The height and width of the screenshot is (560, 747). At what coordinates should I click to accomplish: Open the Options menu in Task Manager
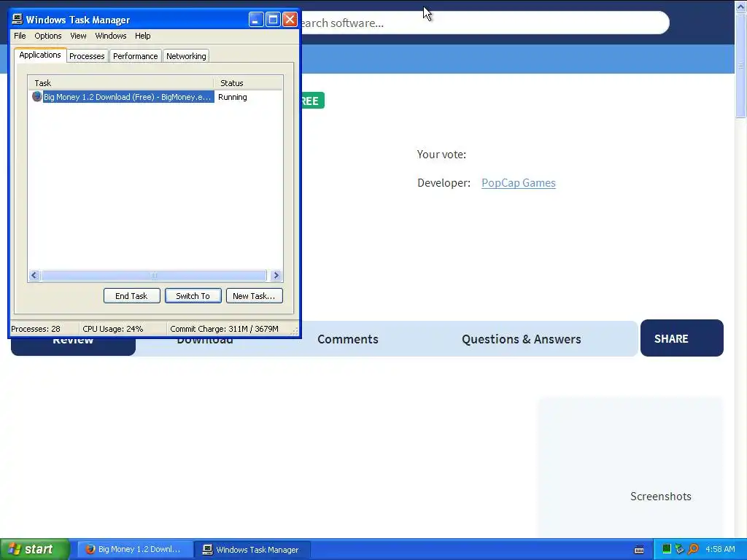coord(47,36)
